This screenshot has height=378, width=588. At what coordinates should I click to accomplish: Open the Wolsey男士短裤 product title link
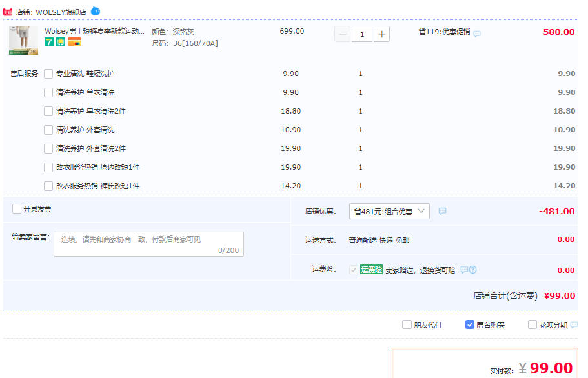click(94, 31)
